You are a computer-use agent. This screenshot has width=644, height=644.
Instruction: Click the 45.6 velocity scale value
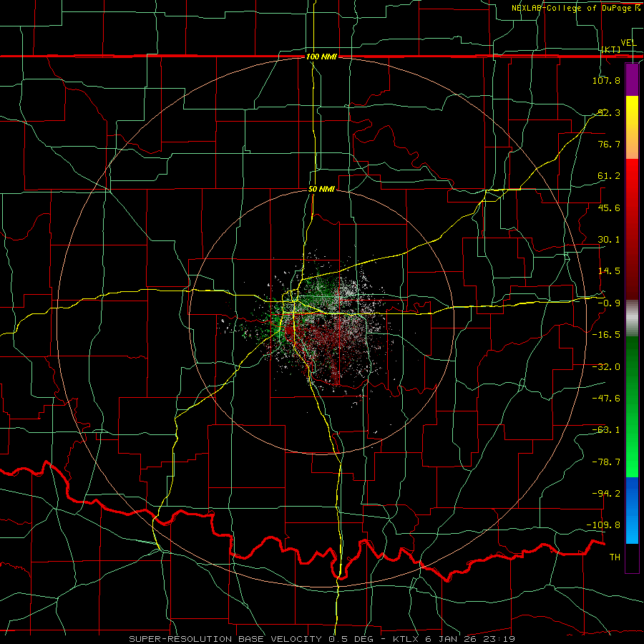pos(609,208)
